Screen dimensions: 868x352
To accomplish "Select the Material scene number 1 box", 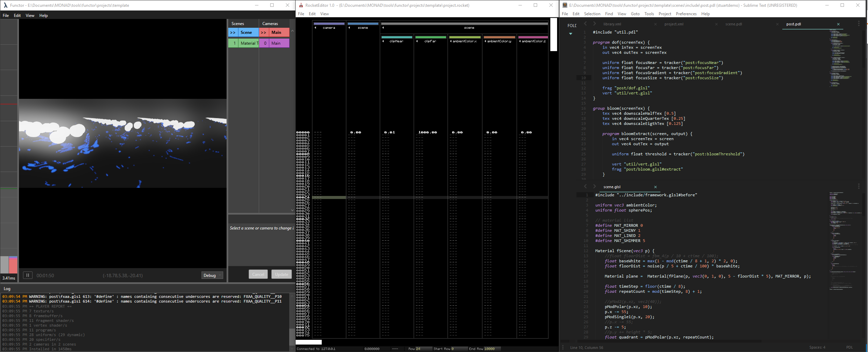I will coord(234,43).
